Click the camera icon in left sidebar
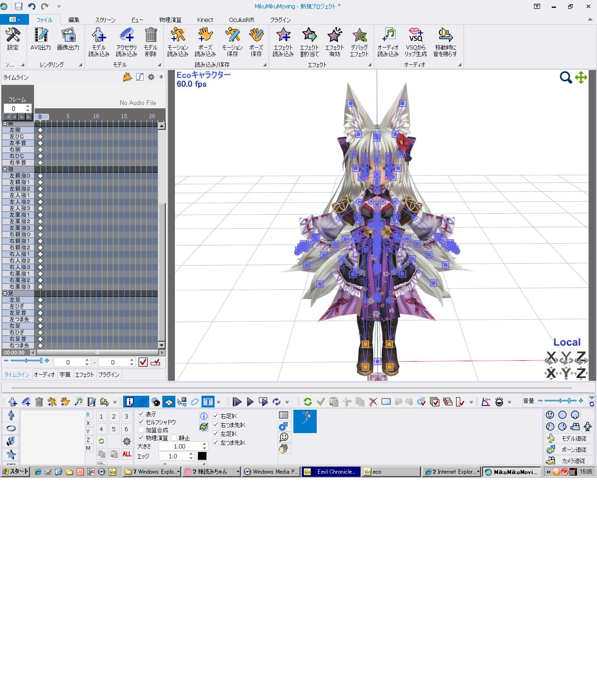 coord(11,441)
